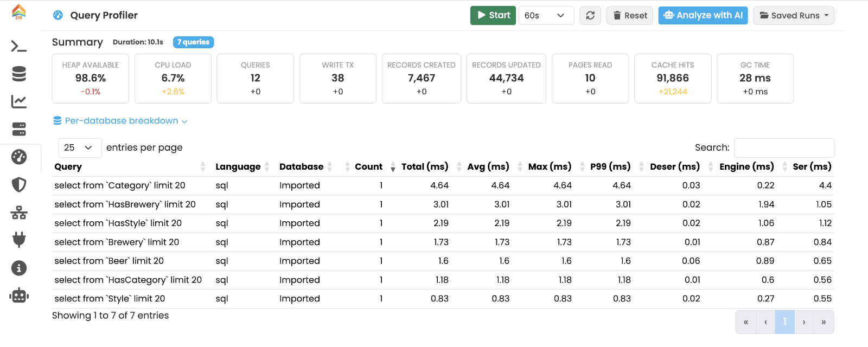
Task: Go to the last page using » pagination
Action: pyautogui.click(x=824, y=322)
